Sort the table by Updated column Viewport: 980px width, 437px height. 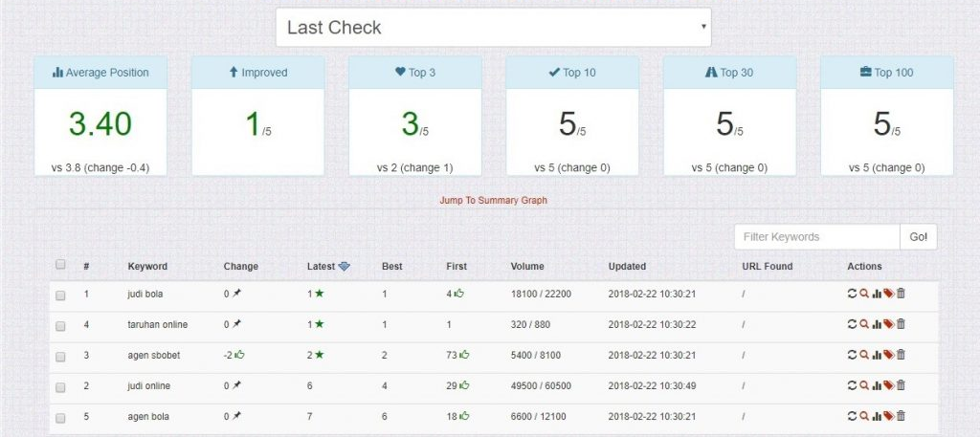[x=627, y=266]
